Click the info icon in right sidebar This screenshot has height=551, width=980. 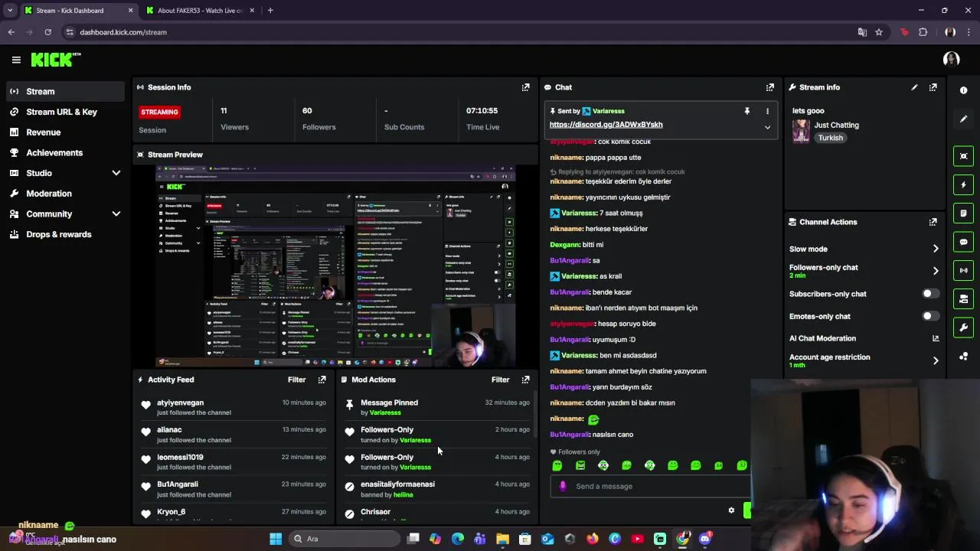pos(963,90)
